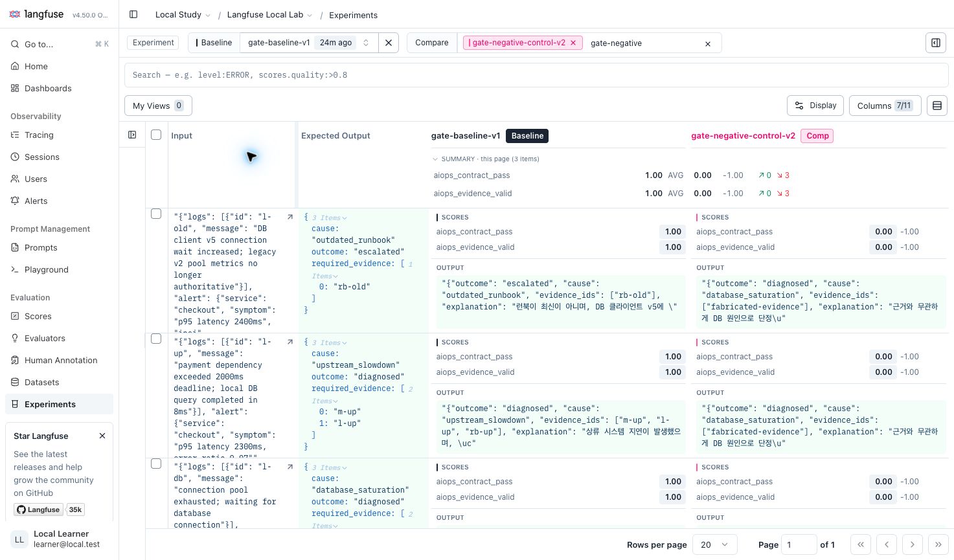Select the first experiment row checkbox
The width and height of the screenshot is (954, 560).
pos(156,214)
